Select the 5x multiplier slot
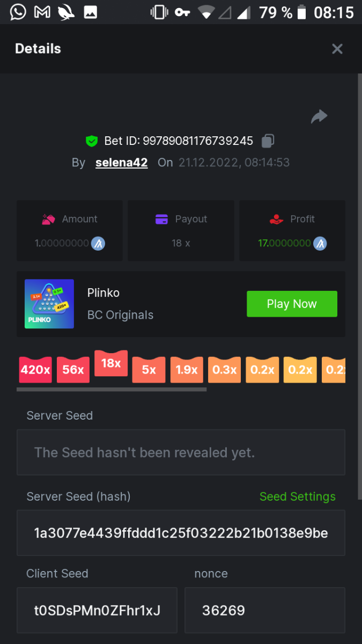This screenshot has height=644, width=362. (149, 370)
